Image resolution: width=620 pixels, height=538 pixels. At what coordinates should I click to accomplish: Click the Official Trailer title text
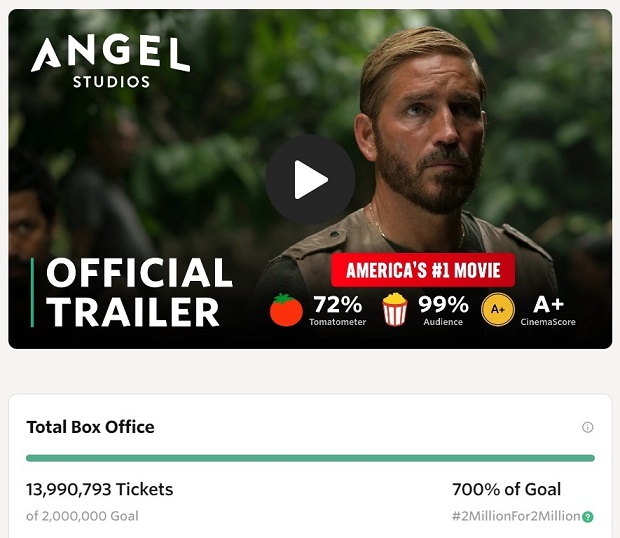point(139,292)
